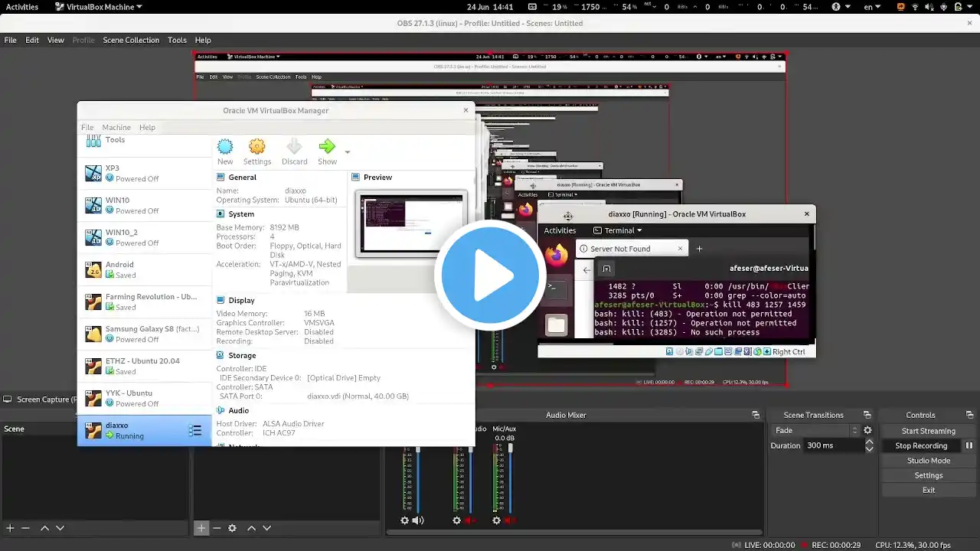The width and height of the screenshot is (980, 551).
Task: Click diaxxo preview thumbnail
Action: 411,224
